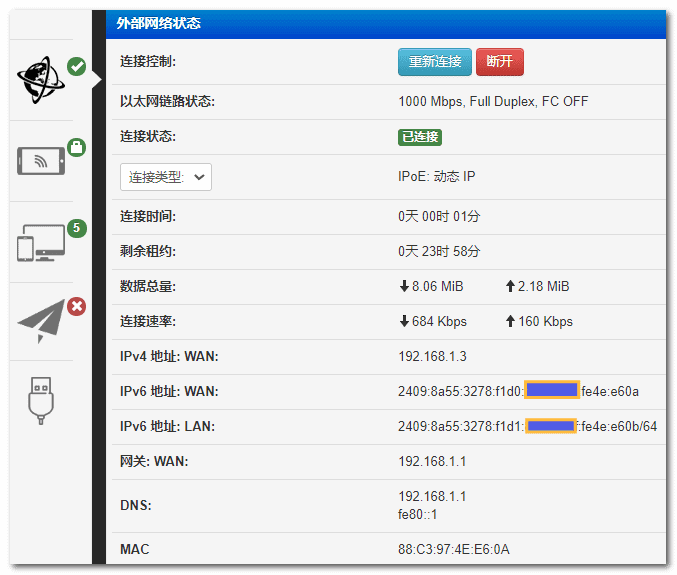This screenshot has height=575, width=677.
Task: Click the green lock badge on wireless
Action: coord(76,148)
